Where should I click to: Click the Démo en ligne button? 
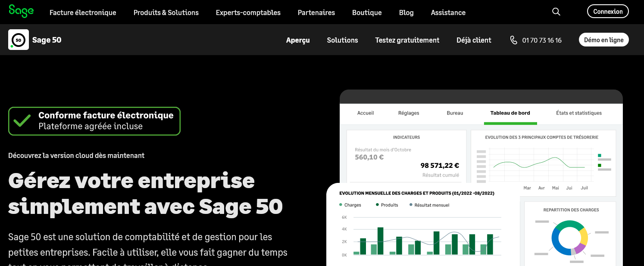click(x=604, y=40)
